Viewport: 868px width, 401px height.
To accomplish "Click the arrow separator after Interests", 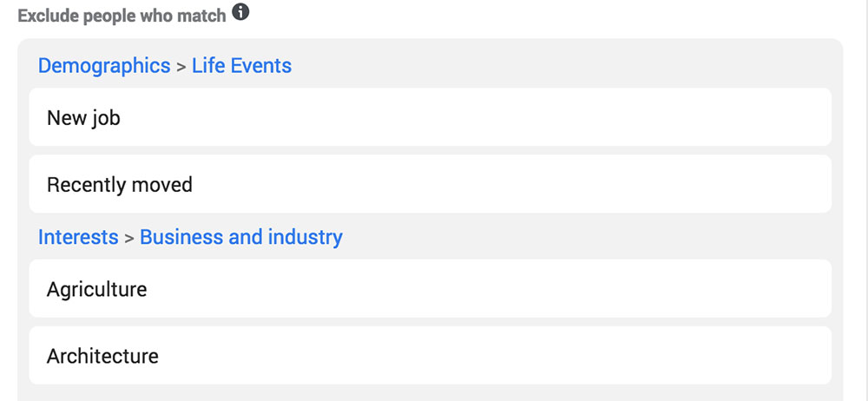I will point(129,238).
